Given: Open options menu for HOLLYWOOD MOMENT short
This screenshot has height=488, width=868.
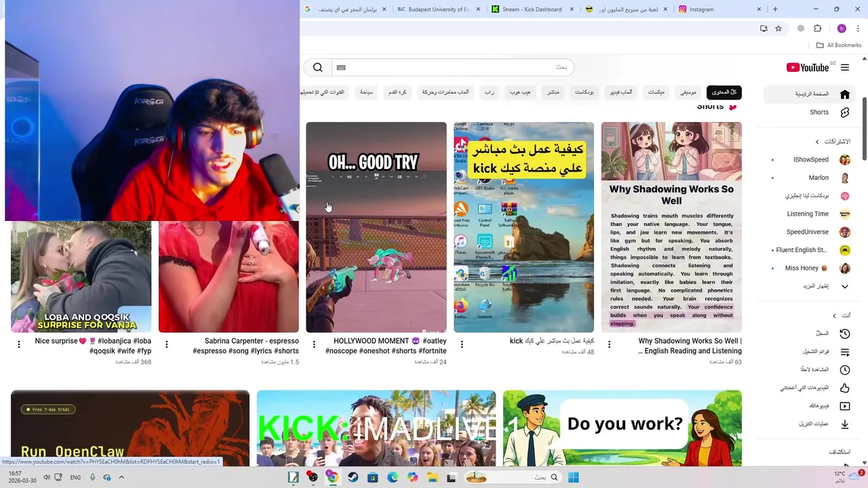Looking at the screenshot, I should pyautogui.click(x=314, y=344).
